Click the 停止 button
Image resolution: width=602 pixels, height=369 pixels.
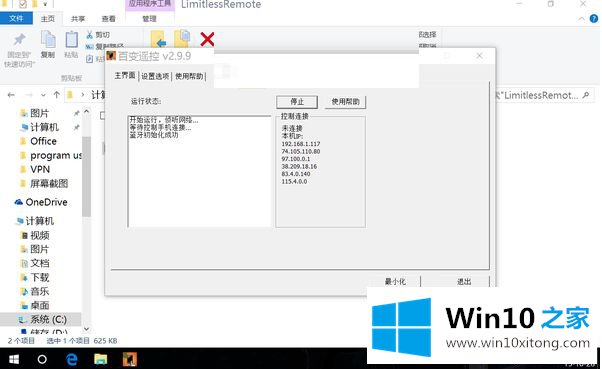[x=297, y=102]
